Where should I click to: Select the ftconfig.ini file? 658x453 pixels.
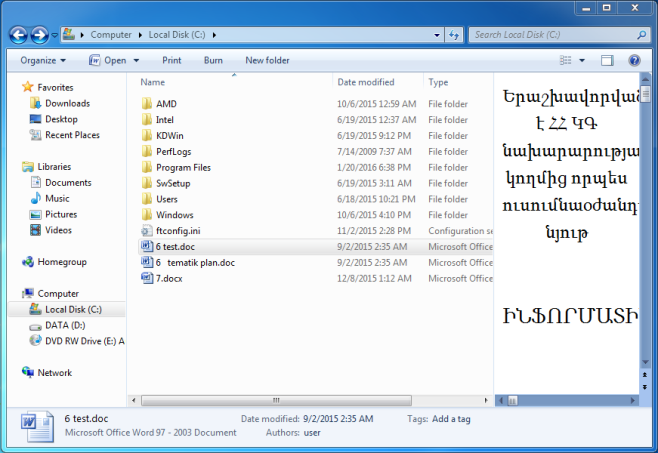point(178,231)
